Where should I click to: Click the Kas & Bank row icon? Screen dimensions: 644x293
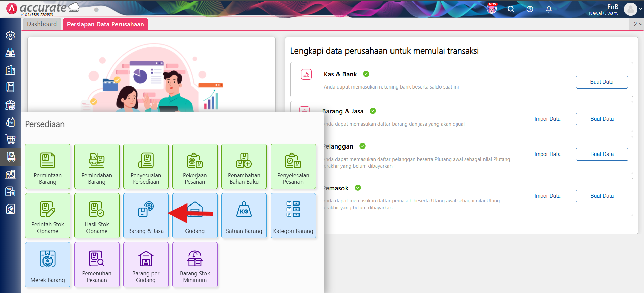pyautogui.click(x=306, y=74)
